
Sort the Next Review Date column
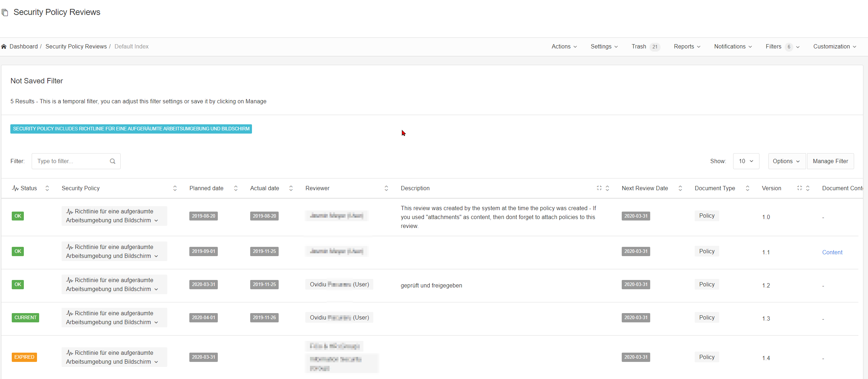(680, 188)
